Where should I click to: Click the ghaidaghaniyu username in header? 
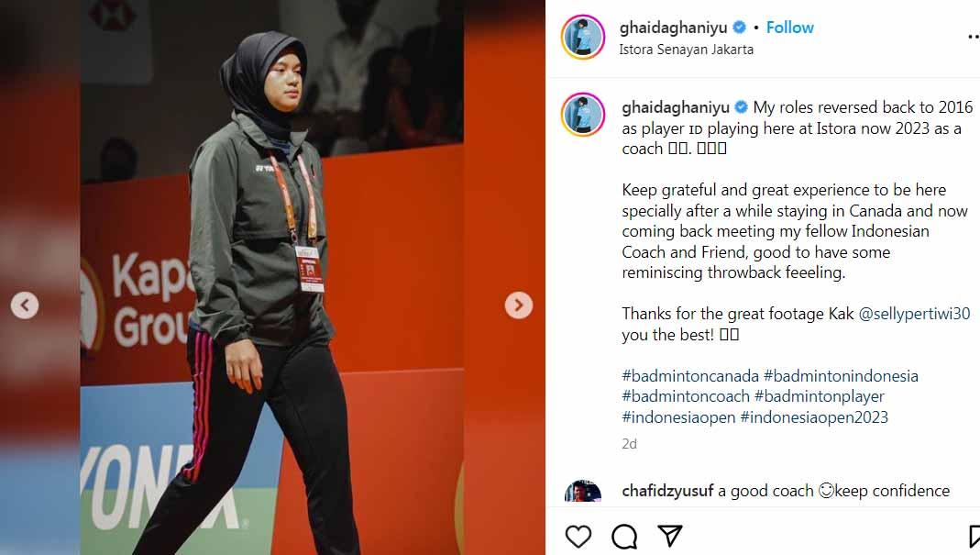[673, 28]
